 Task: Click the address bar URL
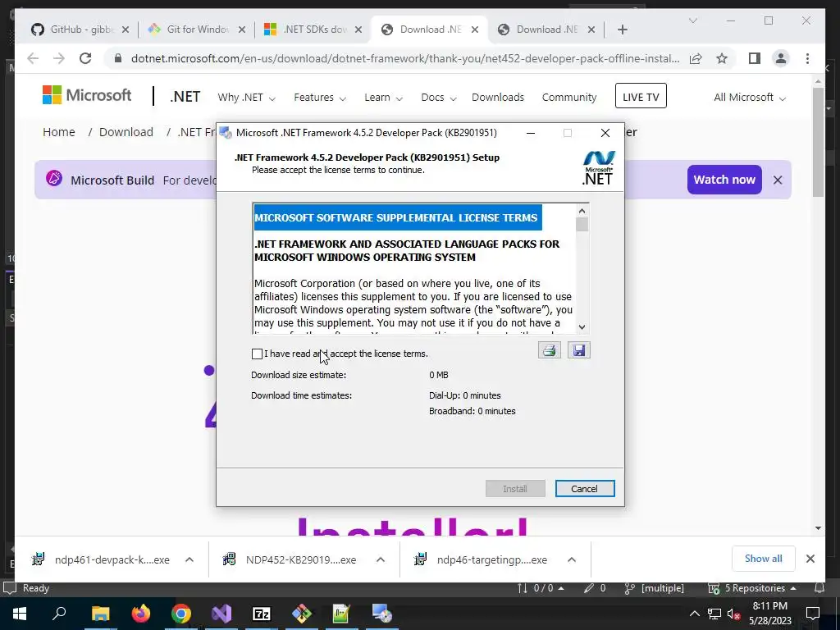pos(405,58)
